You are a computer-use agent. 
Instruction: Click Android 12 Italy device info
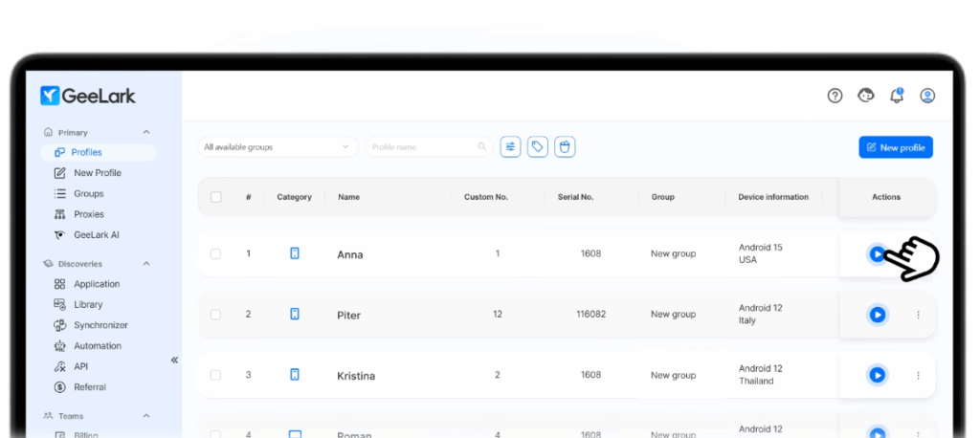[x=760, y=315]
